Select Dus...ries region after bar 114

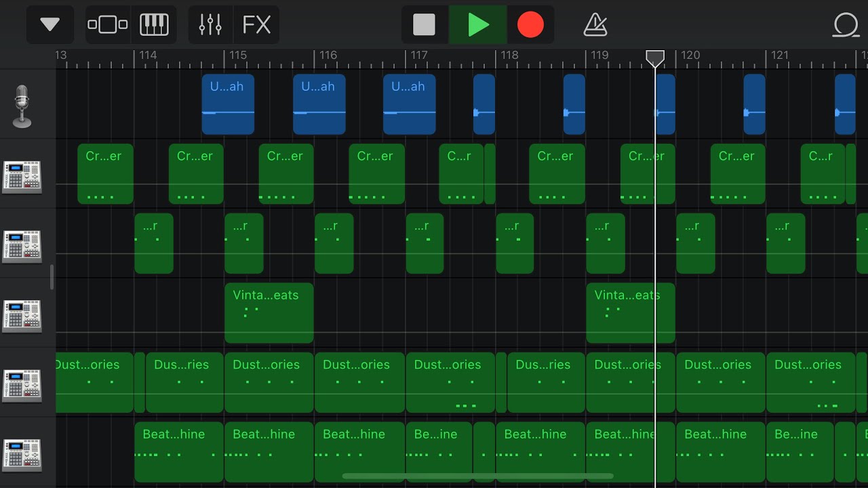click(x=184, y=382)
